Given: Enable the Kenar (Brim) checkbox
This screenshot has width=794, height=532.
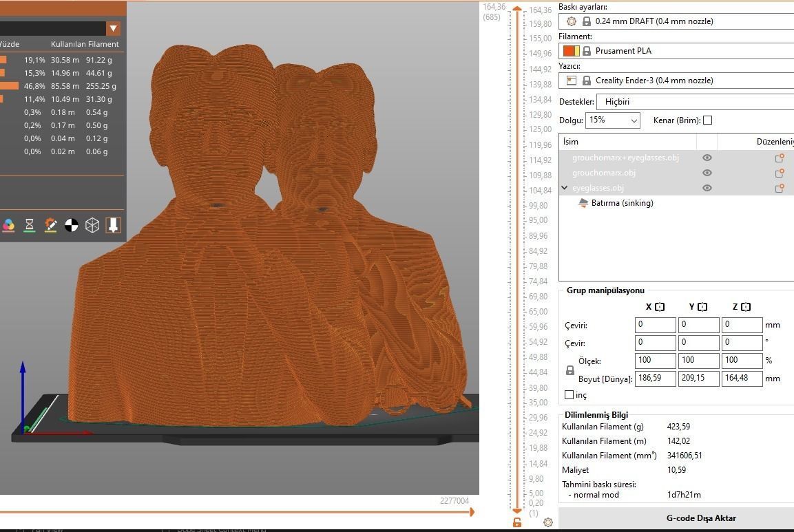Looking at the screenshot, I should point(708,120).
